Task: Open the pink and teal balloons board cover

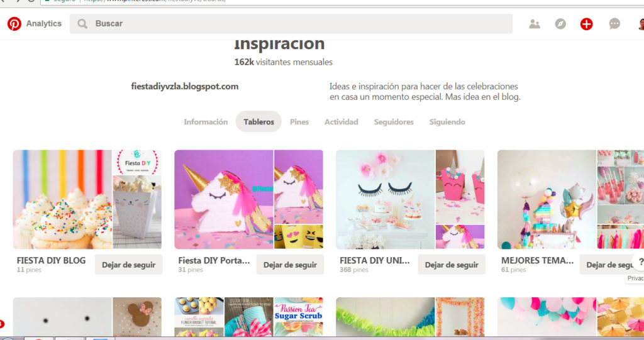Action: [547, 317]
